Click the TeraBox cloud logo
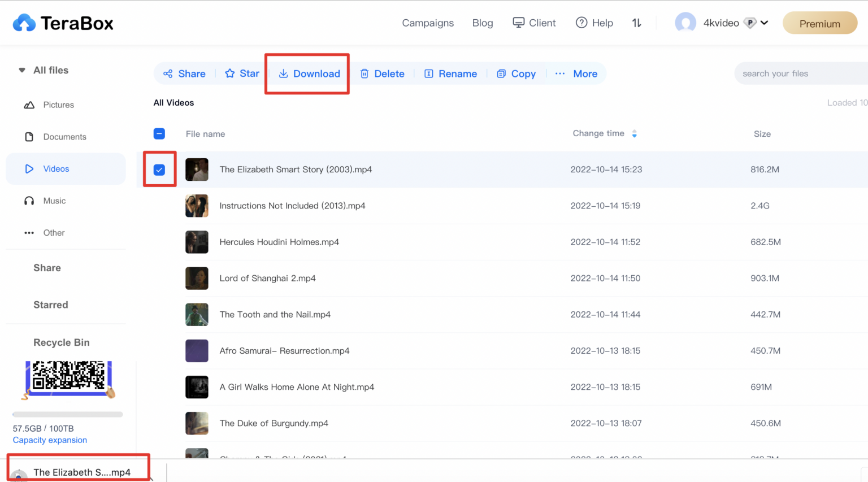Screen dimensions: 868x482 click(24, 23)
